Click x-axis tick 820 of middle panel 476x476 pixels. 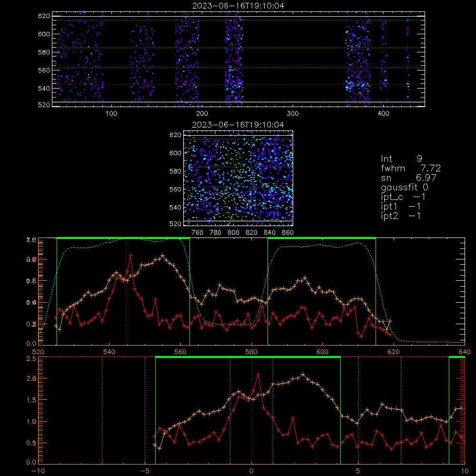251,233
